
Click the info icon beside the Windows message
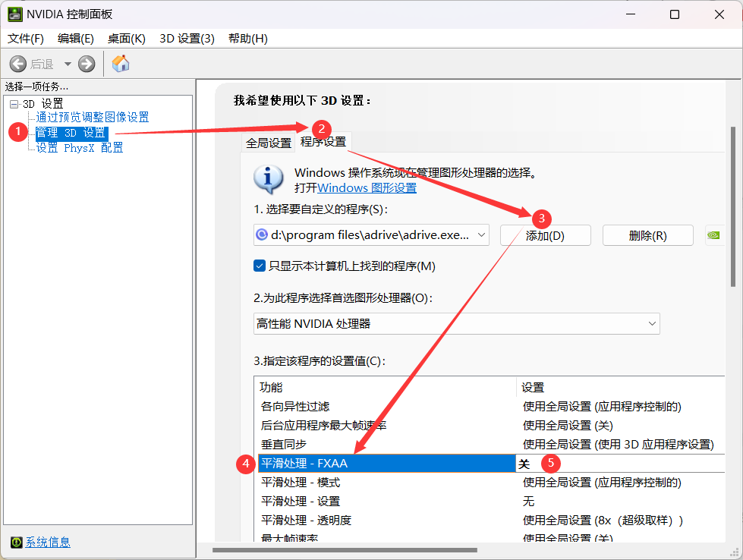click(269, 180)
